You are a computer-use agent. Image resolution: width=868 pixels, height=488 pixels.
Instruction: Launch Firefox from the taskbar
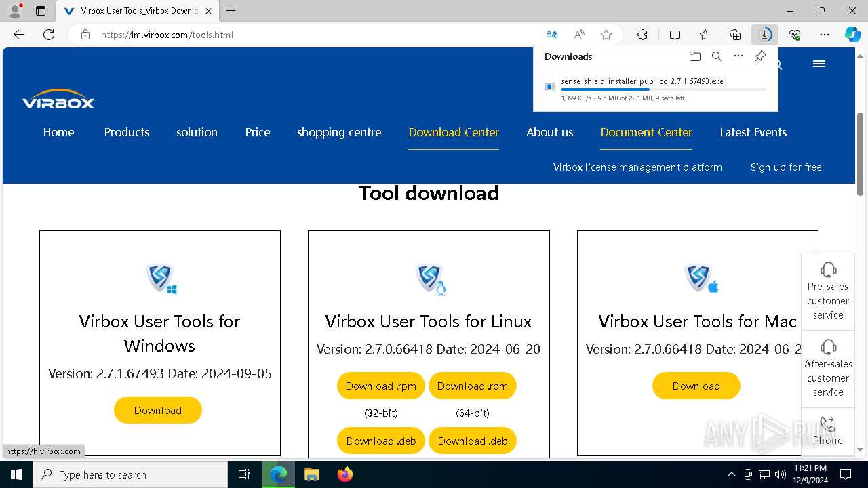pos(345,474)
